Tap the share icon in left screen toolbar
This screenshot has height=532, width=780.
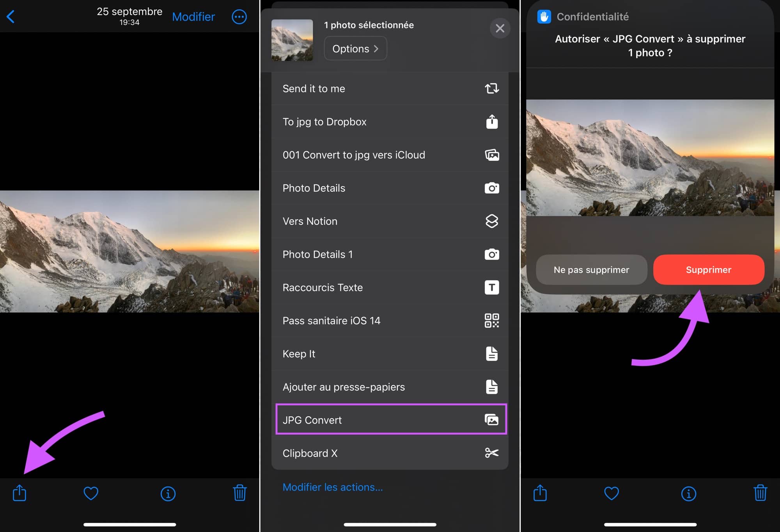tap(19, 493)
